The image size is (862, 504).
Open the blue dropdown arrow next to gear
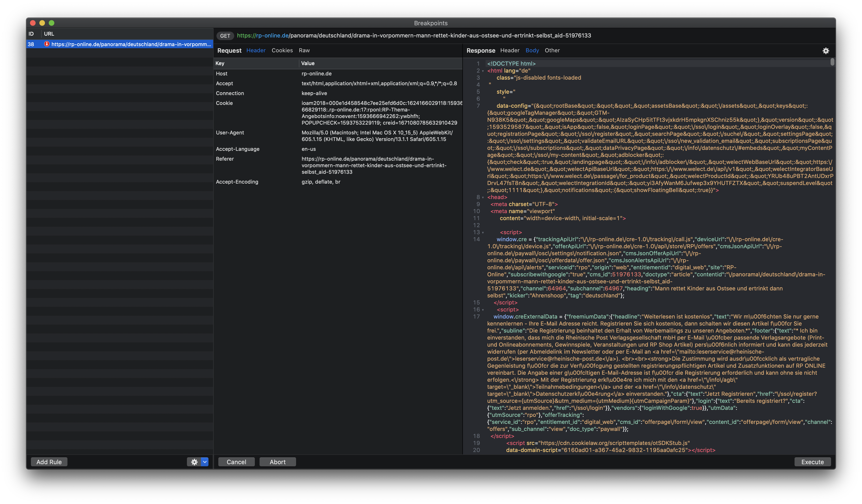204,462
